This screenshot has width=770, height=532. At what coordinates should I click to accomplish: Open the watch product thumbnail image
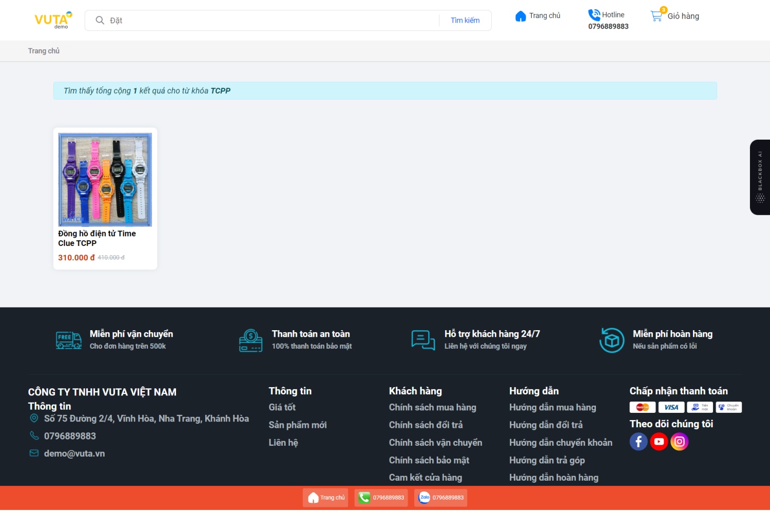pos(105,180)
